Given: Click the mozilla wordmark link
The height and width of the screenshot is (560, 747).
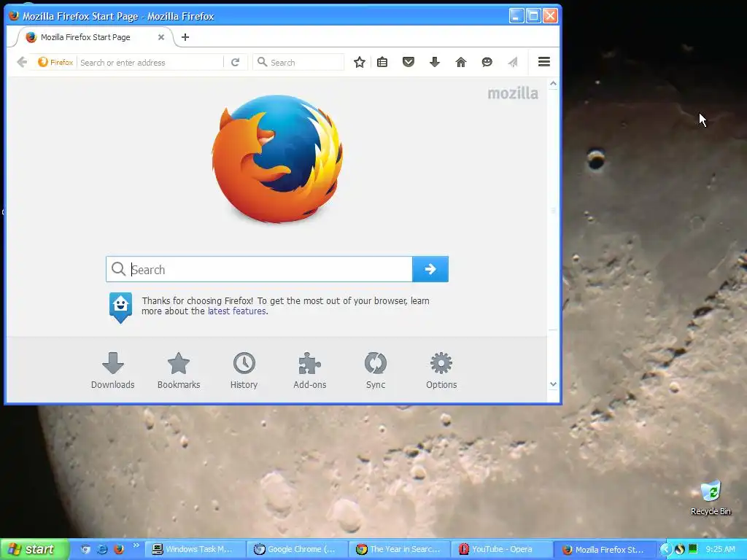Looking at the screenshot, I should pos(513,93).
